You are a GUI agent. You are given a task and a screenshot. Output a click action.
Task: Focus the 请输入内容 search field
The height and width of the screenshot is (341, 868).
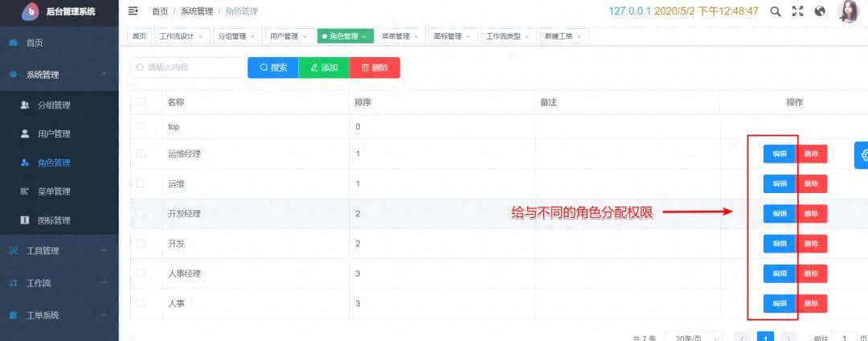pyautogui.click(x=188, y=68)
